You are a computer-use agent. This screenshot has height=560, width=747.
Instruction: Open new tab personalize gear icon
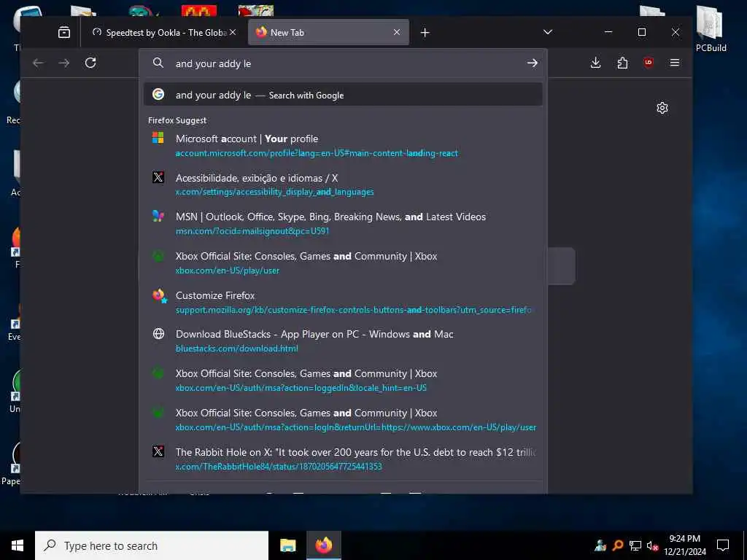(662, 108)
